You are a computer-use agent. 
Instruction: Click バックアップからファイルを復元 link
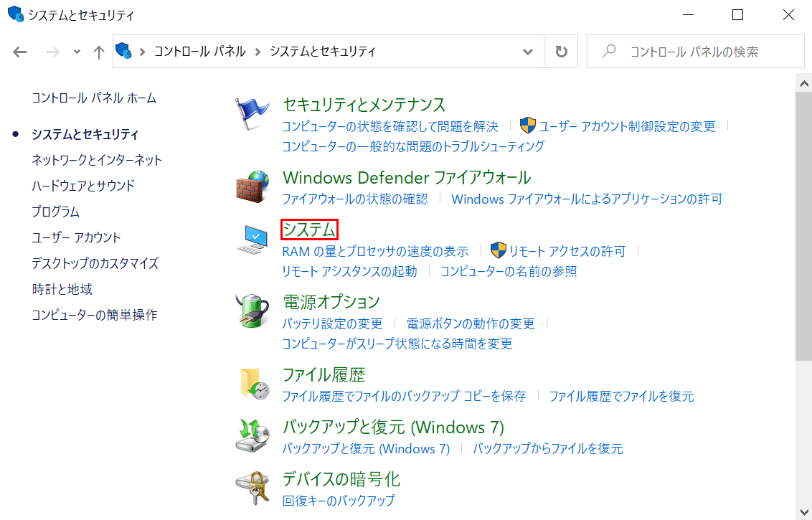548,448
